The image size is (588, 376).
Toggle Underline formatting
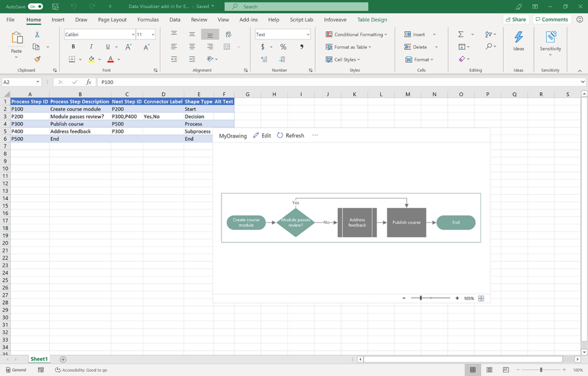click(x=108, y=46)
